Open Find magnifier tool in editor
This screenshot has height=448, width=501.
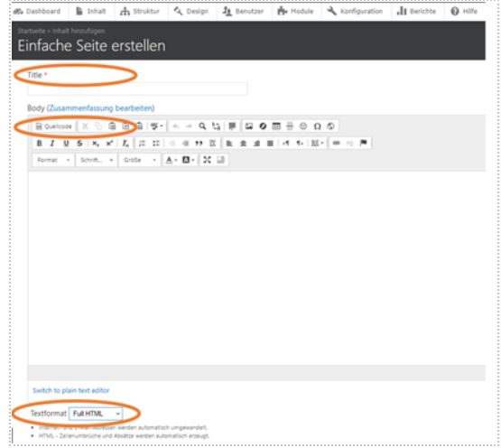click(x=202, y=126)
